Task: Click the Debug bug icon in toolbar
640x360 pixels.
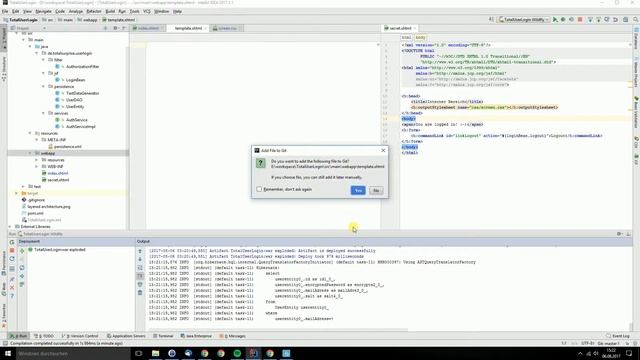Action: point(563,20)
